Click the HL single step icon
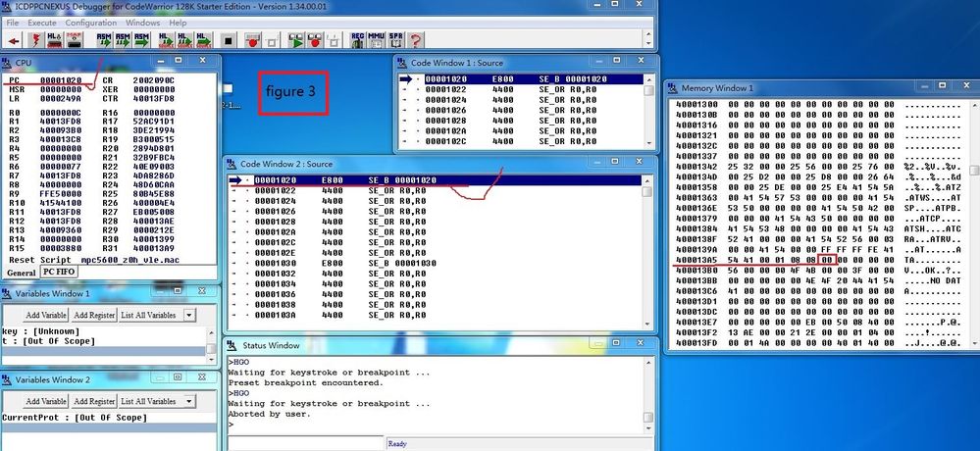 point(166,40)
